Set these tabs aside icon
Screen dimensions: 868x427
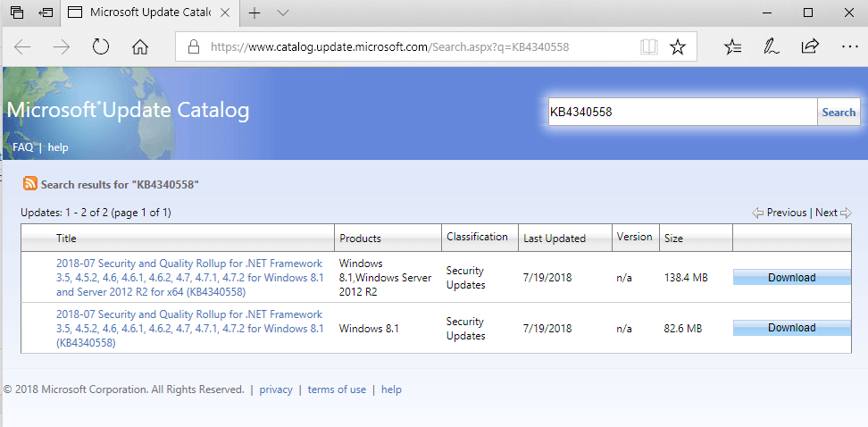point(46,13)
